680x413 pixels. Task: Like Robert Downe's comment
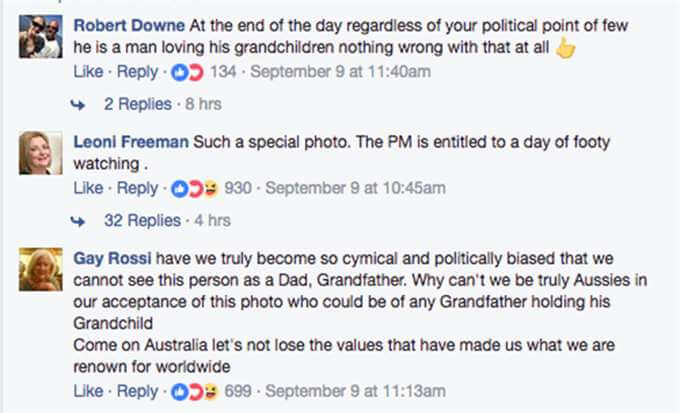(x=88, y=71)
